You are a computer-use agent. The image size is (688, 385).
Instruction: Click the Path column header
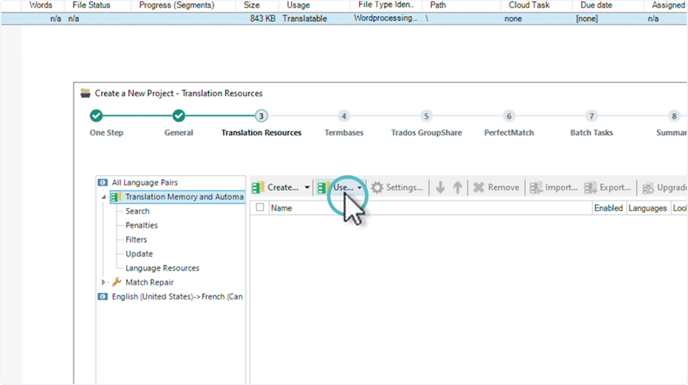point(438,5)
